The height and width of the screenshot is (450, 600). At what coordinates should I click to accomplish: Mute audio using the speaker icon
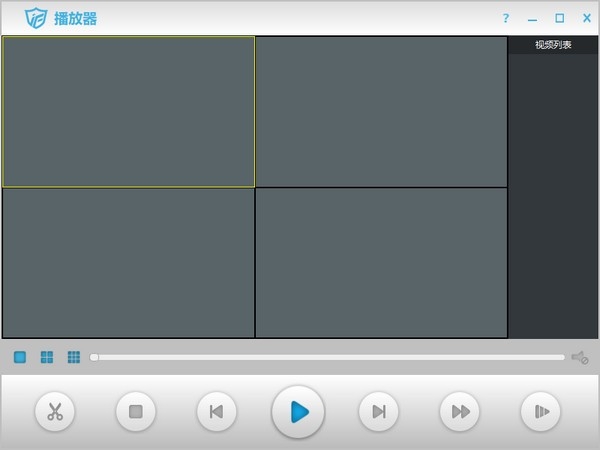click(x=580, y=357)
